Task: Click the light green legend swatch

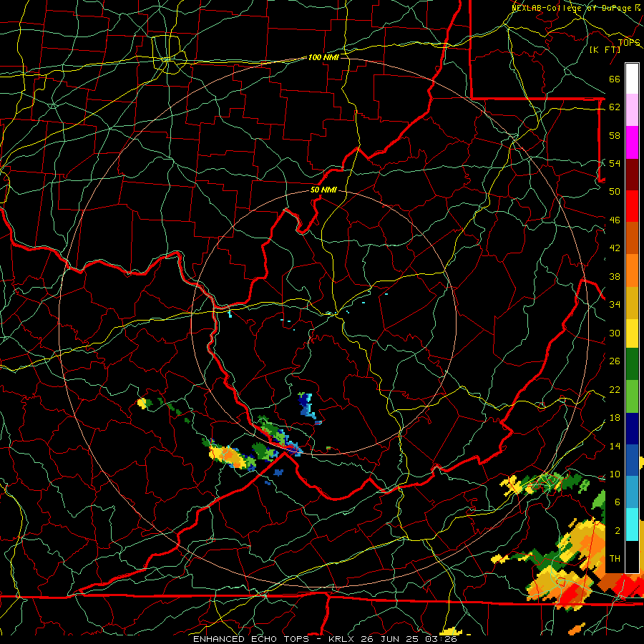Action: [x=632, y=396]
